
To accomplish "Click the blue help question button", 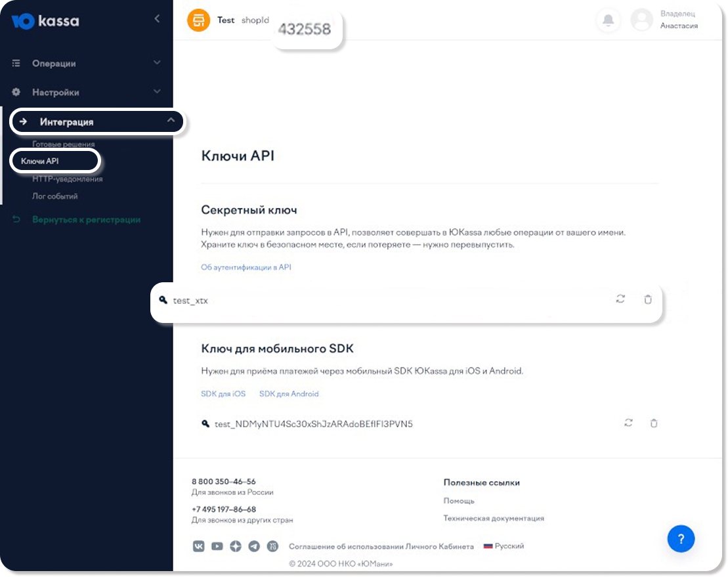I will coord(681,539).
